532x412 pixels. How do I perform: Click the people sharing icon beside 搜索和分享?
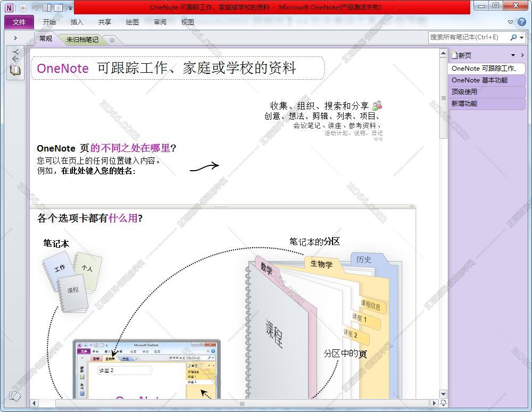point(377,105)
